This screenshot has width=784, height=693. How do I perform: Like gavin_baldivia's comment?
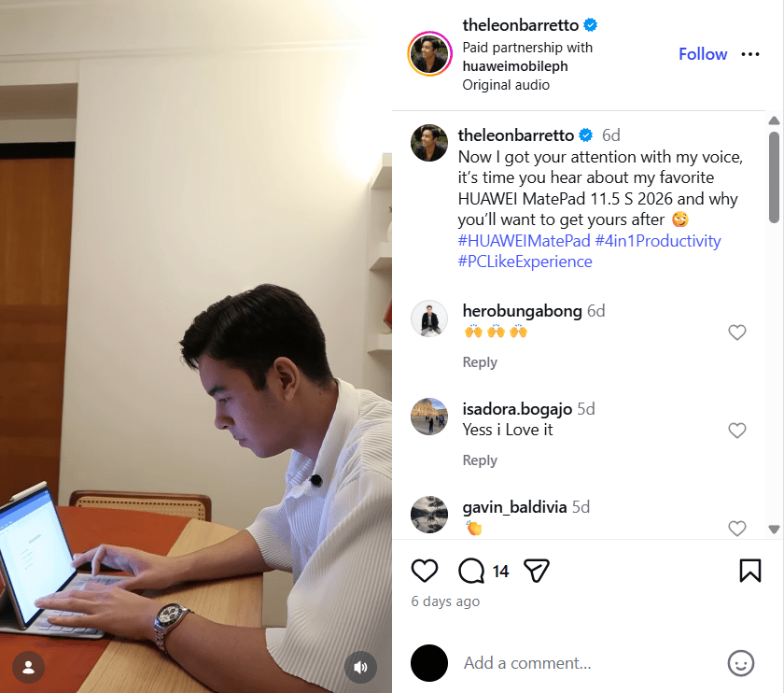point(737,529)
